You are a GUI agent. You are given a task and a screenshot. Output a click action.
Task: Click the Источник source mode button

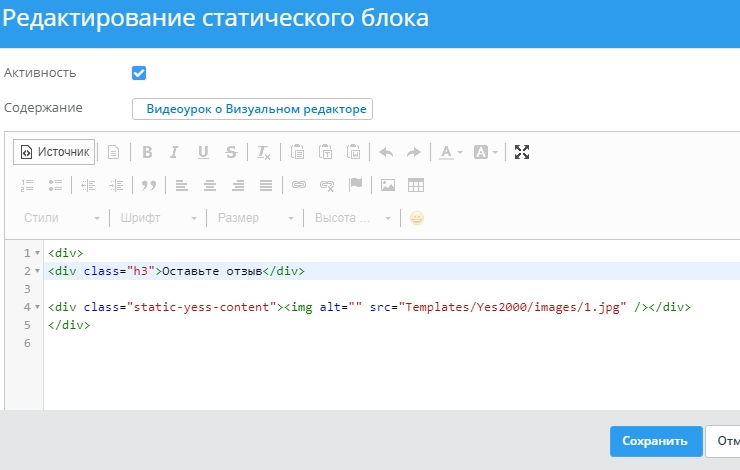55,152
